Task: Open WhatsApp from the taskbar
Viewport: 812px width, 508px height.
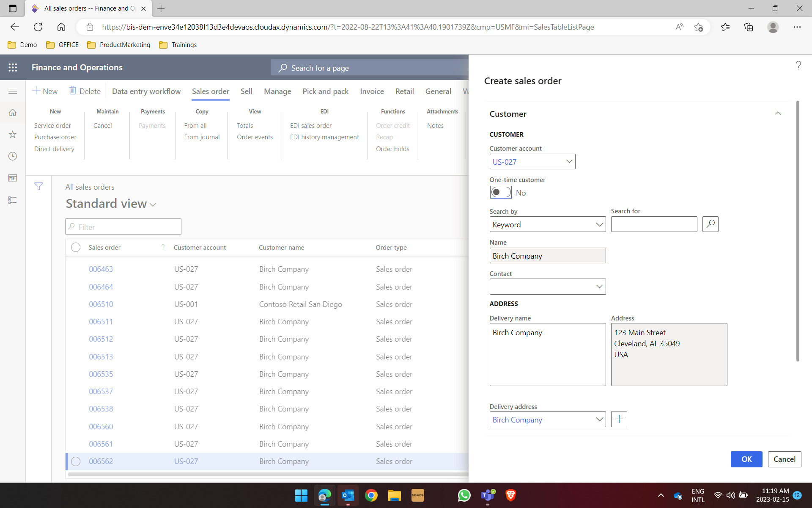Action: (x=464, y=495)
